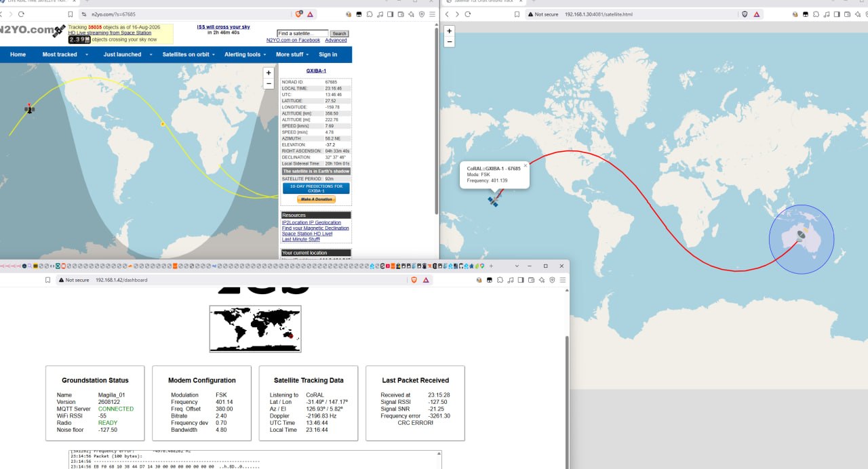Open Brave Shields in the n2yo window
The width and height of the screenshot is (868, 469).
pos(299,14)
